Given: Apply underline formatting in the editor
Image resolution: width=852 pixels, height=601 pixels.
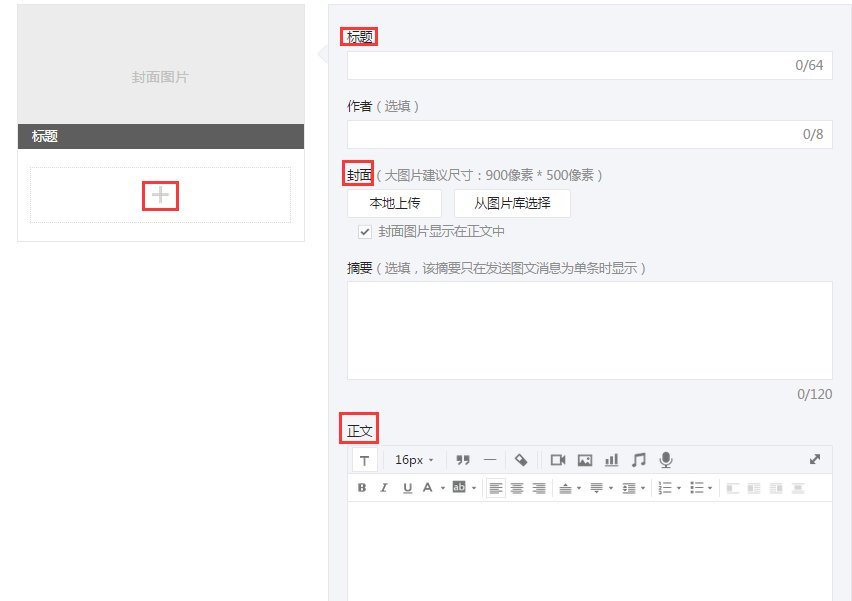Looking at the screenshot, I should [x=410, y=488].
